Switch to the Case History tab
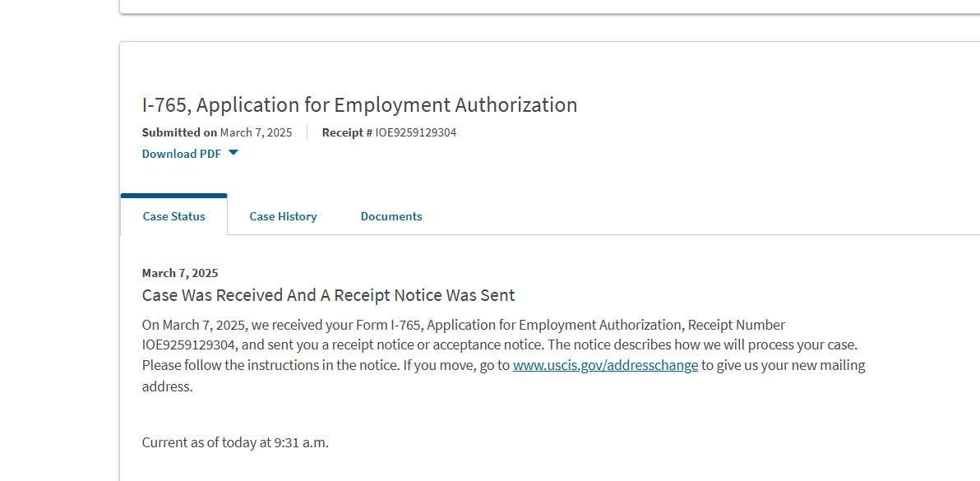The width and height of the screenshot is (980, 481). 283,216
